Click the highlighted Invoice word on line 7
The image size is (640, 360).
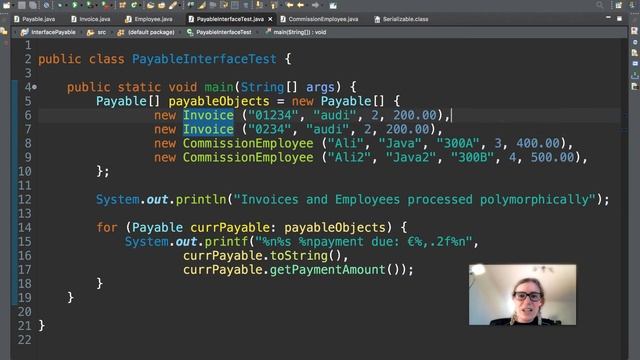pos(208,129)
